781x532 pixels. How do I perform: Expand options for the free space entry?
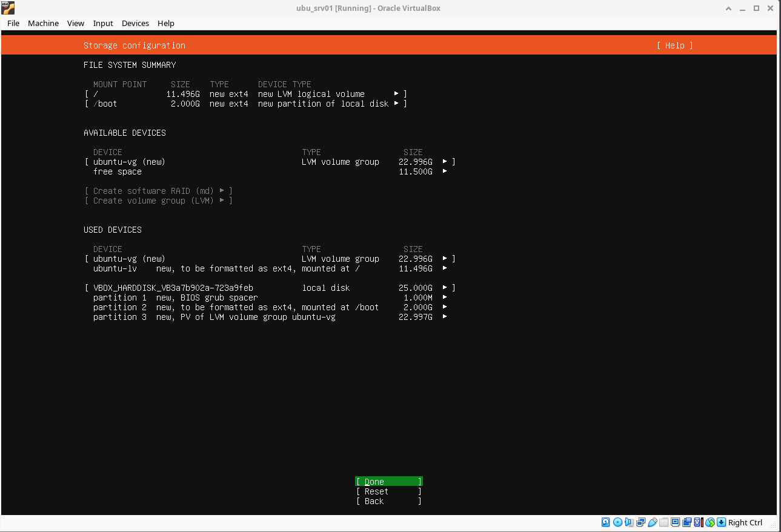tap(445, 171)
